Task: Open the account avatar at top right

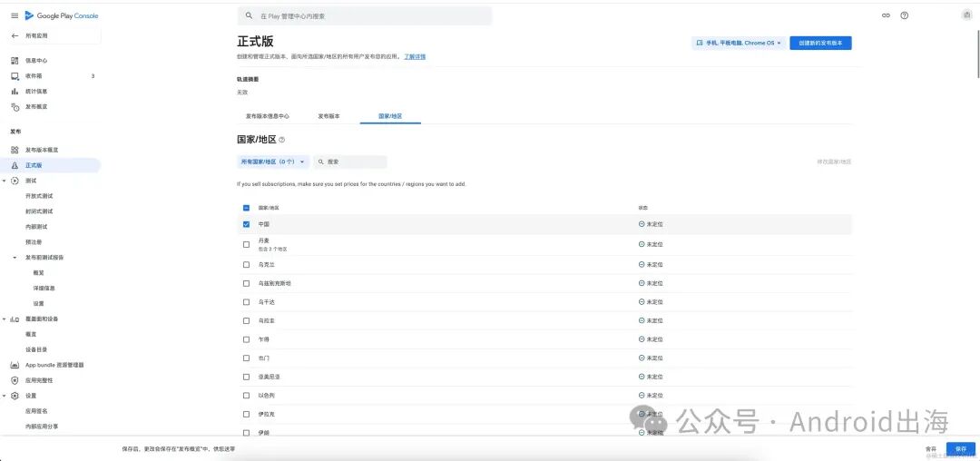Action: (x=966, y=15)
